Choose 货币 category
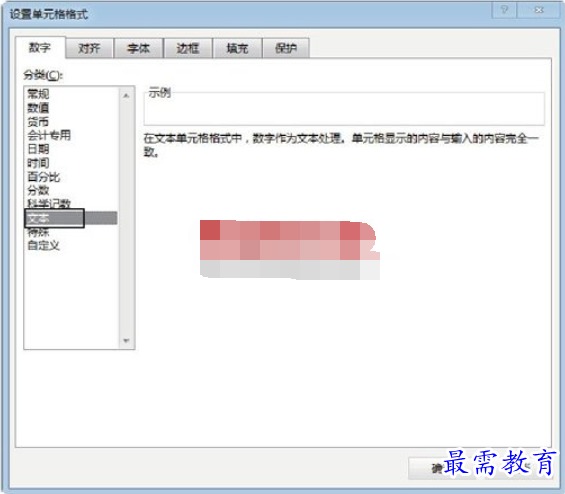The height and width of the screenshot is (494, 565). tap(38, 121)
